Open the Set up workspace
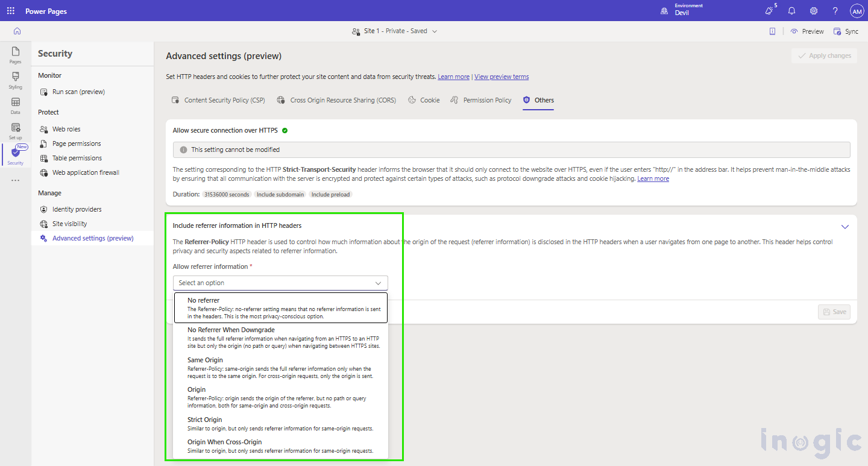This screenshot has width=868, height=466. [x=16, y=131]
